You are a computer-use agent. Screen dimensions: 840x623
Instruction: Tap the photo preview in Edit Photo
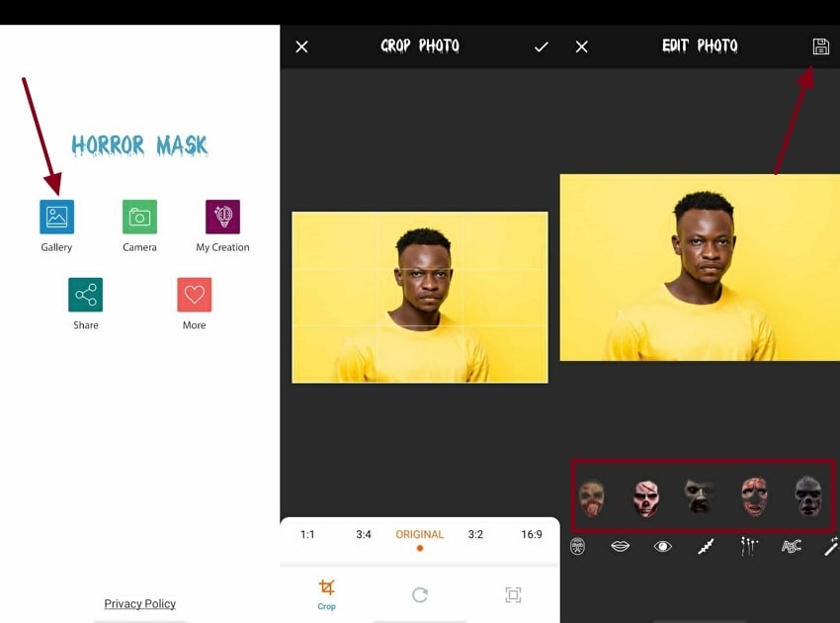pos(700,268)
